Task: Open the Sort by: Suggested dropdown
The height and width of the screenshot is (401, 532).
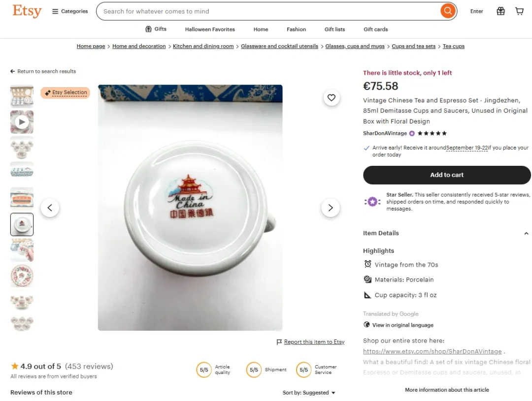Action: coord(309,393)
